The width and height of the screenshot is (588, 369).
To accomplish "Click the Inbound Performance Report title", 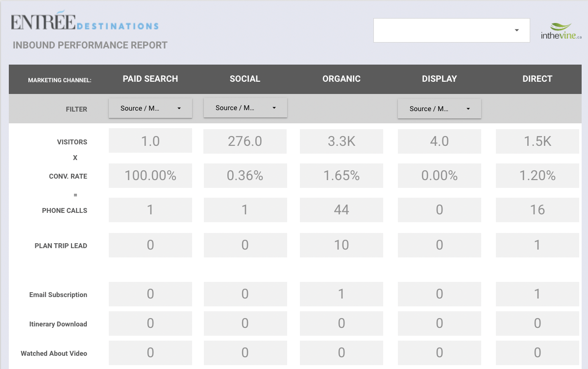I will [90, 46].
